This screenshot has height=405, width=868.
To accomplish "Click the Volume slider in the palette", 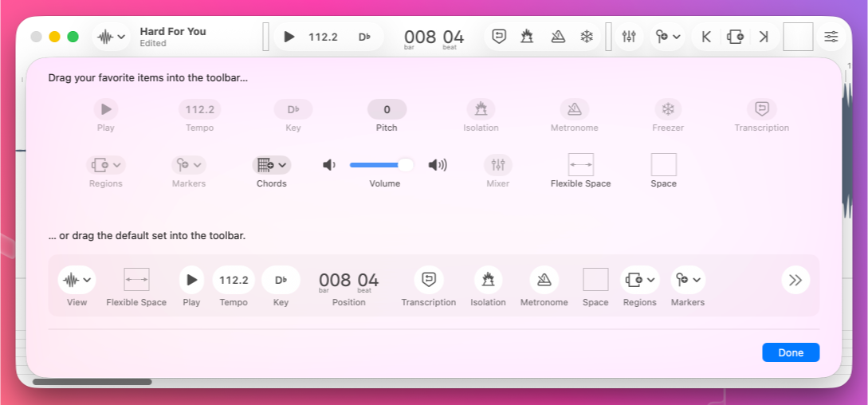I will pos(382,165).
